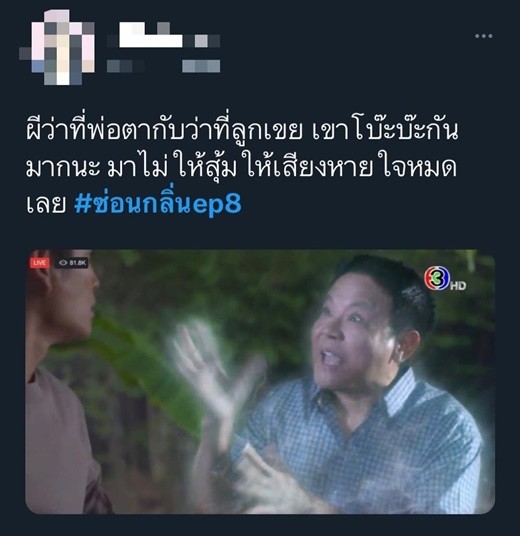
Task: Click the pixelated profile avatar
Action: click(x=57, y=47)
